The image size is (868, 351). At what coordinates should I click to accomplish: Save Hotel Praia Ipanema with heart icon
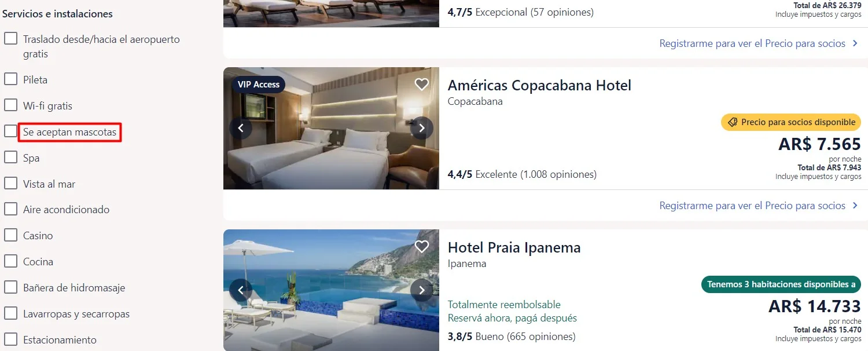[x=422, y=247]
